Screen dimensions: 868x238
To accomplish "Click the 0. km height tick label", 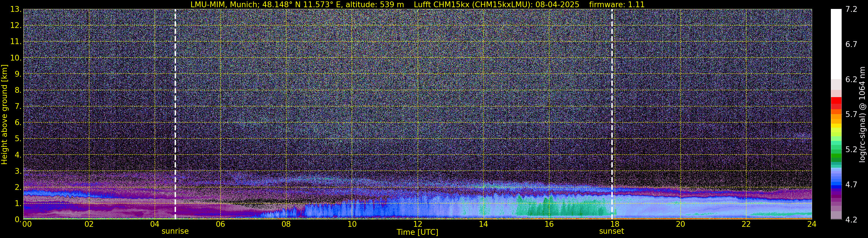I will [18, 220].
